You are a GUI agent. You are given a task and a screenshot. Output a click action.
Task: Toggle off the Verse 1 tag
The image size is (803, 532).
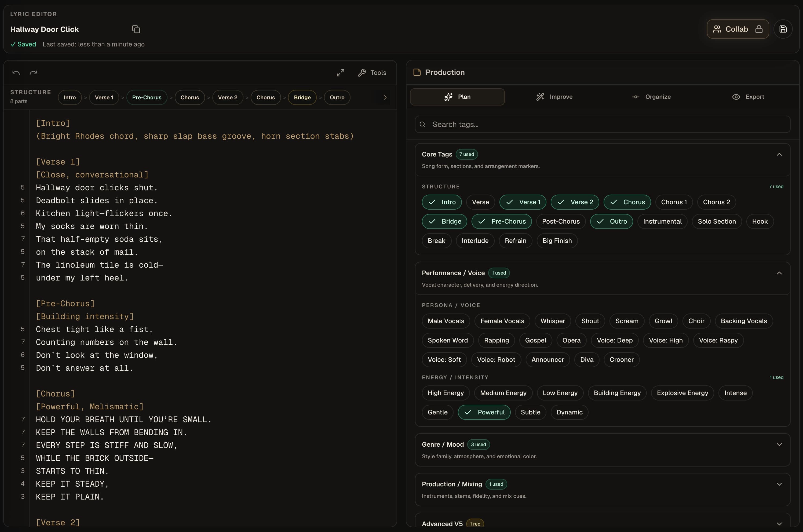(523, 202)
